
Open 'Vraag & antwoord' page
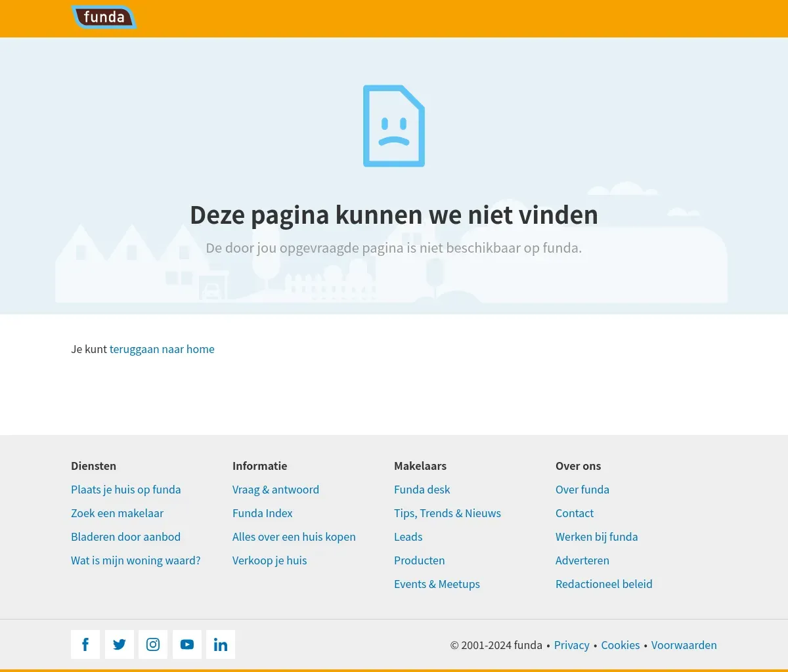(x=276, y=490)
